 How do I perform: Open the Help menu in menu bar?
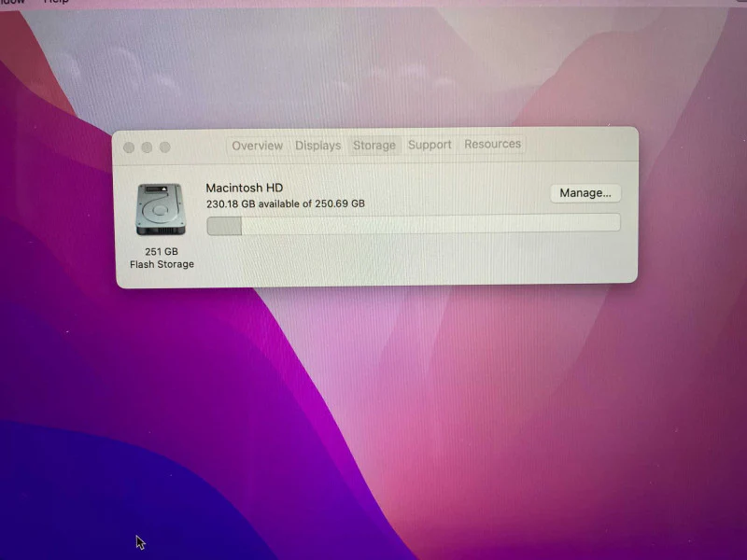tap(56, 2)
